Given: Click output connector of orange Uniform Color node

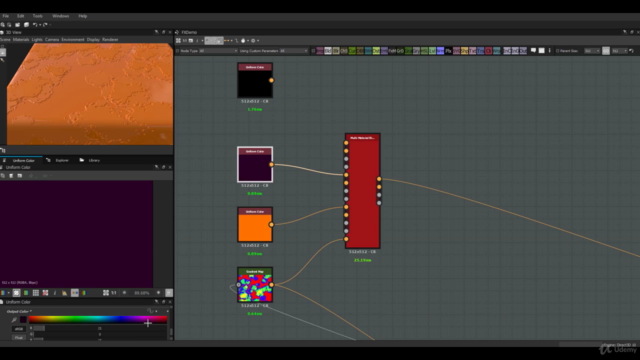Looking at the screenshot, I should pyautogui.click(x=271, y=224).
